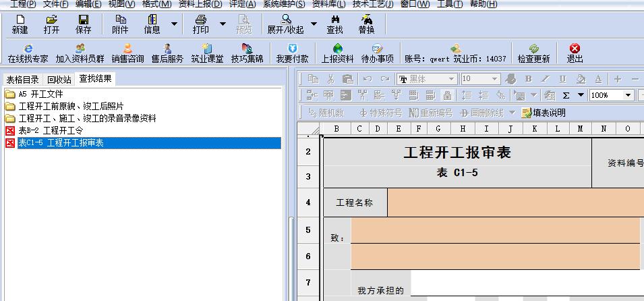Click the 填表说明 button
This screenshot has width=644, height=301.
pos(544,112)
